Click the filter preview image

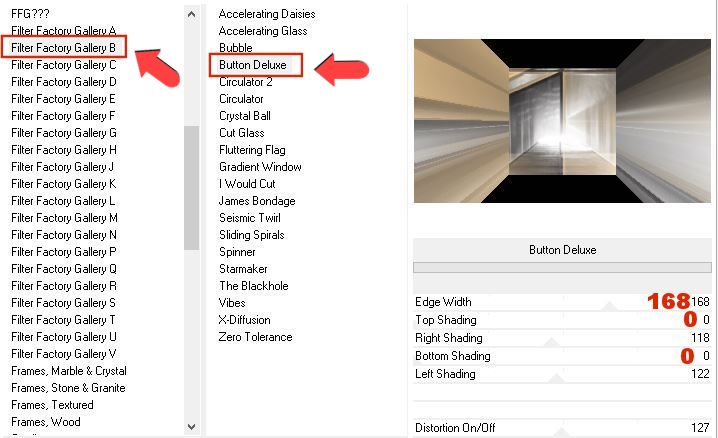pyautogui.click(x=563, y=121)
